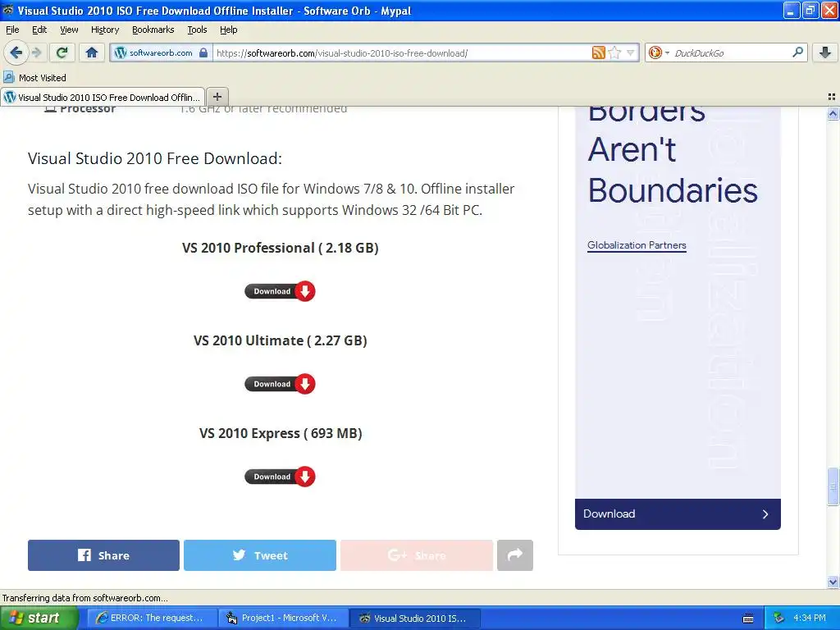Click the Google Plus Share button

click(x=416, y=555)
